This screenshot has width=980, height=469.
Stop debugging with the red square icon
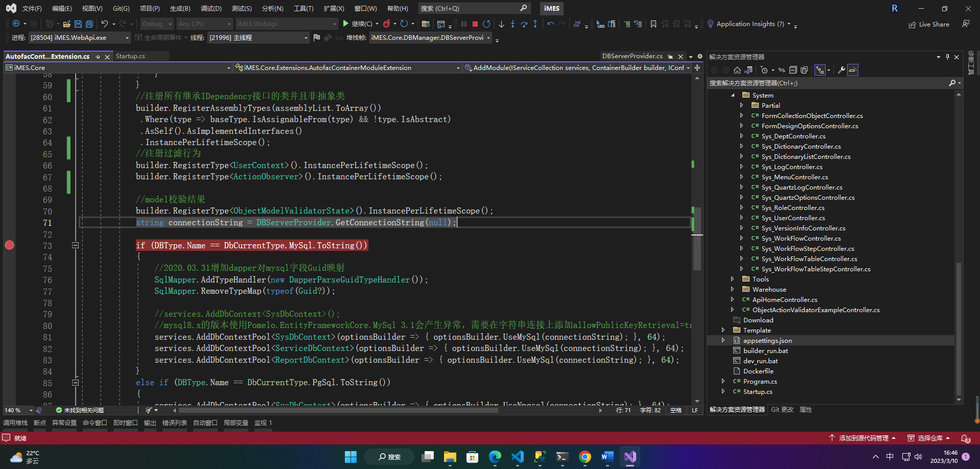point(475,24)
